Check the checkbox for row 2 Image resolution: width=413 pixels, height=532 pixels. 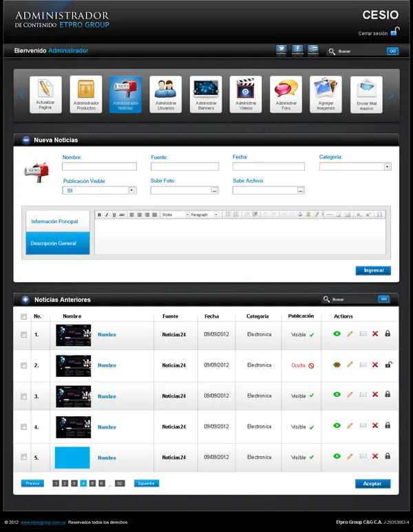click(23, 365)
